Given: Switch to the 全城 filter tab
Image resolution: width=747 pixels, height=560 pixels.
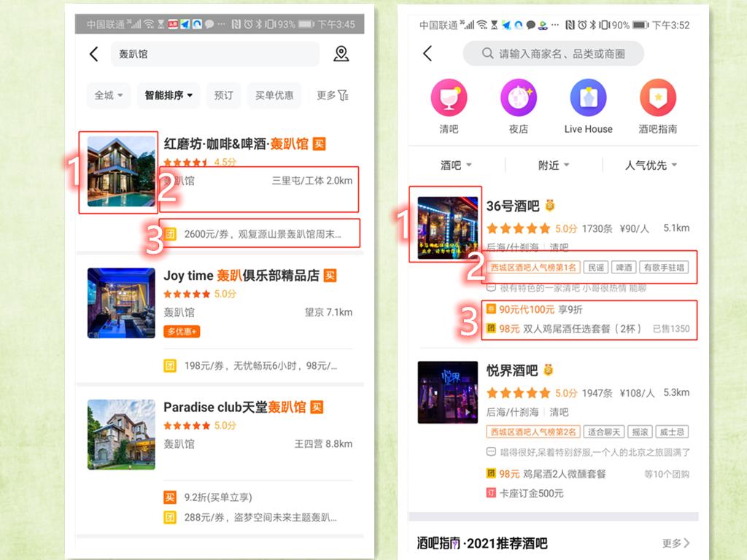Looking at the screenshot, I should tap(108, 96).
